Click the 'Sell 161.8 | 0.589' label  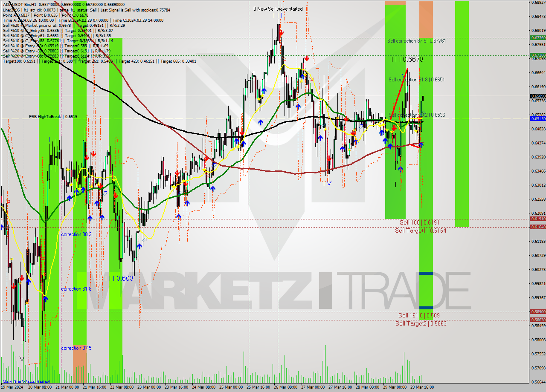point(419,315)
